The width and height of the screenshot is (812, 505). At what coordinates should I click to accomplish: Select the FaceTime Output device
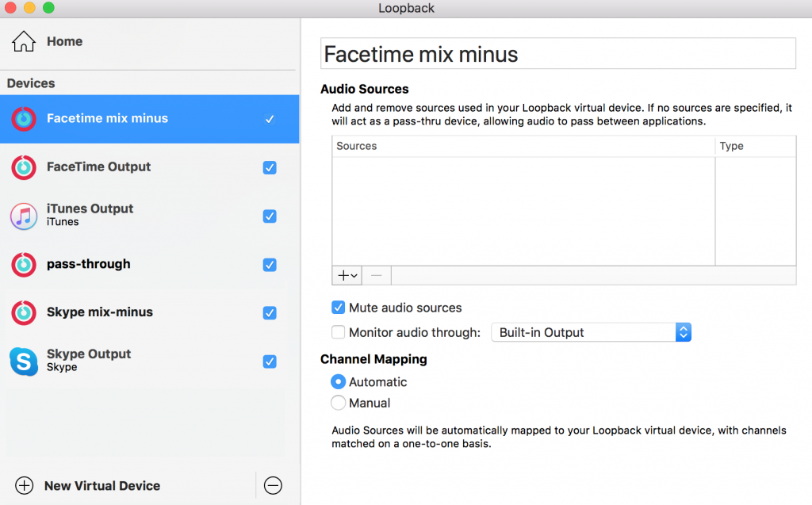pyautogui.click(x=150, y=167)
